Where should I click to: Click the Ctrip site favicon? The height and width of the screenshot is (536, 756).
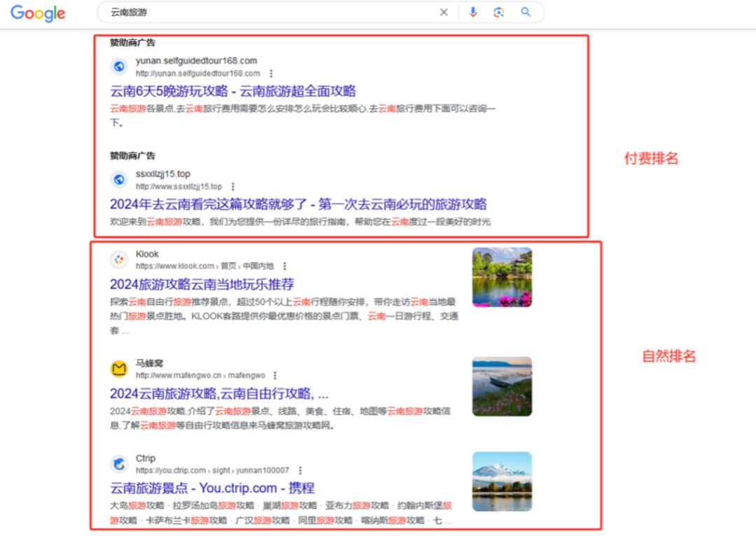click(x=119, y=464)
